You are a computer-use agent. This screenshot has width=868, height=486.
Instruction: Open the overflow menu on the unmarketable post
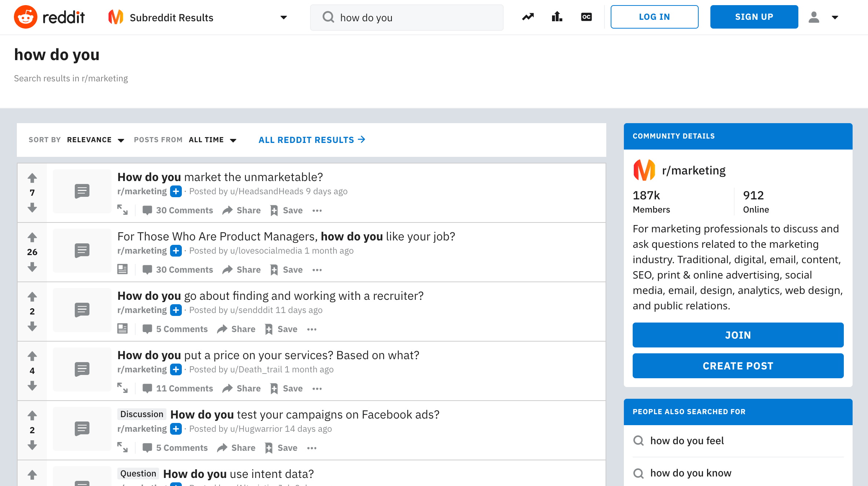[x=317, y=210]
